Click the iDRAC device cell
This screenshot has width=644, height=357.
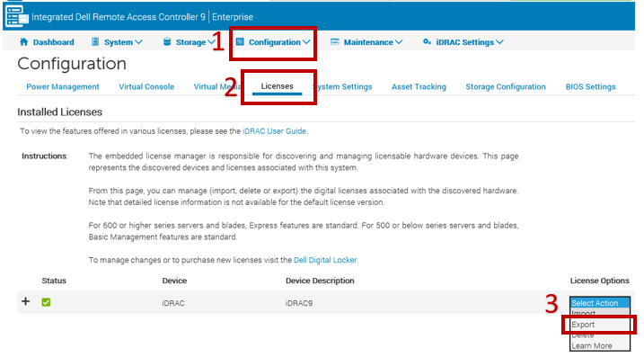pyautogui.click(x=173, y=303)
